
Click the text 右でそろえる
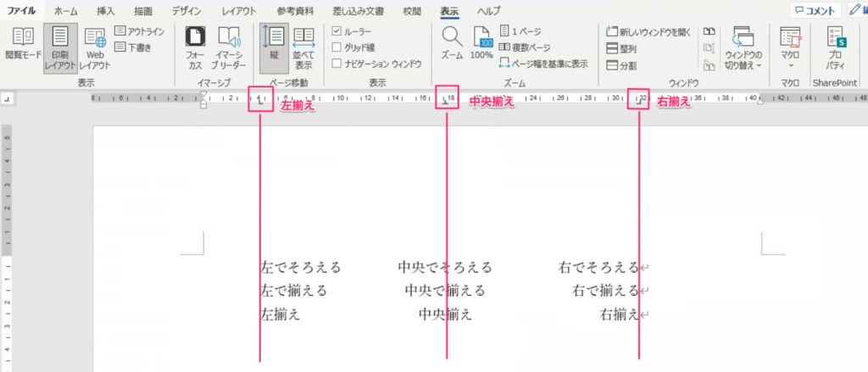[x=599, y=268]
